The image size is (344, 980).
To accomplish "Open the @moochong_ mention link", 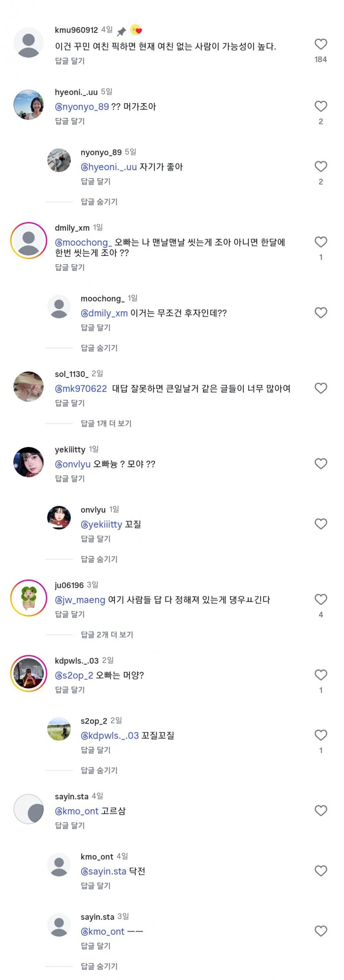I will [x=83, y=242].
